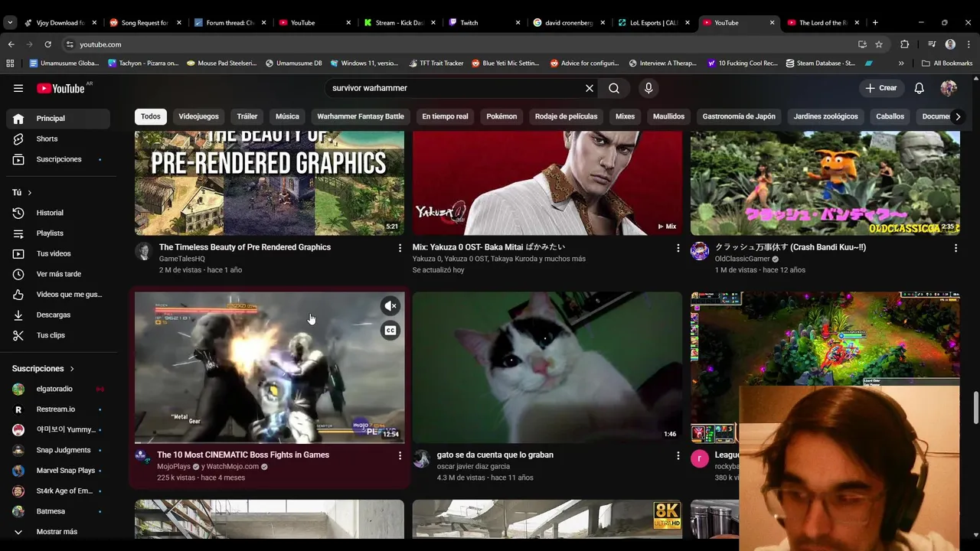Select the Música filter chip
The height and width of the screenshot is (551, 980).
pyautogui.click(x=287, y=116)
